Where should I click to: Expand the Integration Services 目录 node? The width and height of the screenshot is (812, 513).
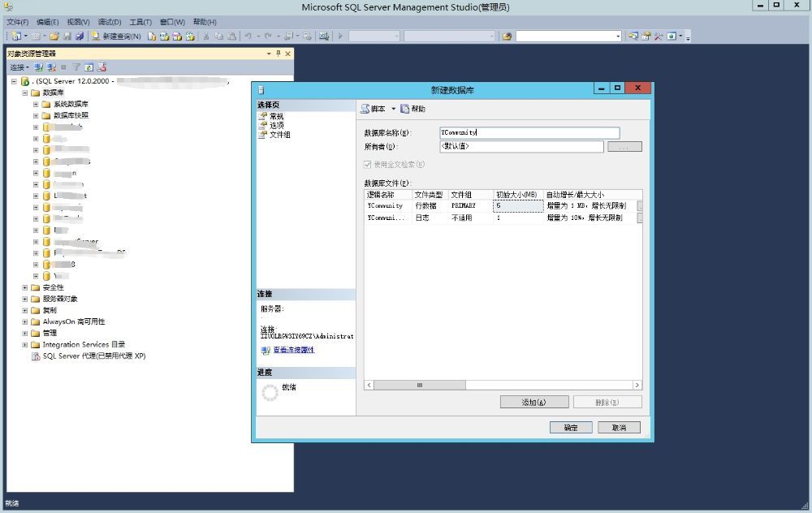24,344
